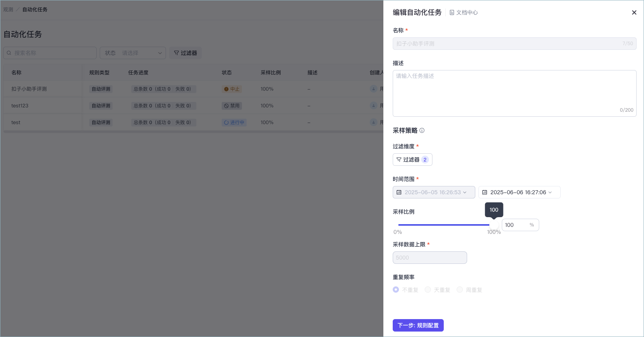Click the calendar icon in start time field
This screenshot has height=337, width=644.
[x=399, y=192]
